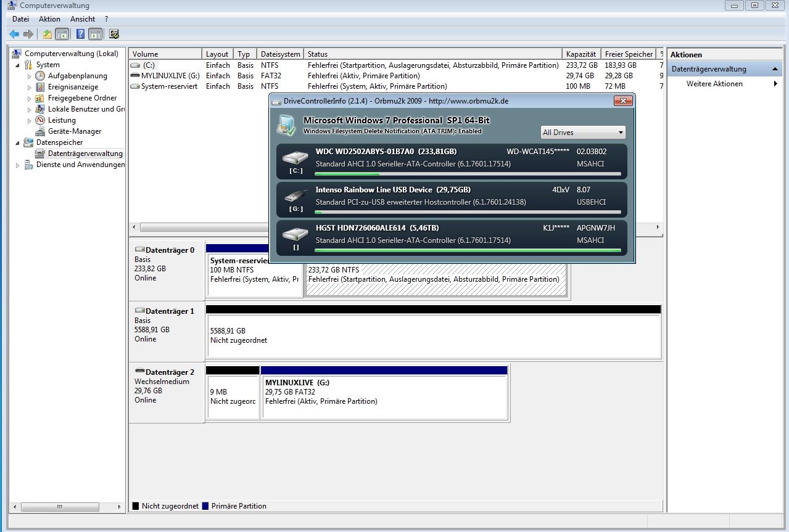Click the Dienste und Anwendungen icon
Screen dimensions: 789x532
click(29, 165)
